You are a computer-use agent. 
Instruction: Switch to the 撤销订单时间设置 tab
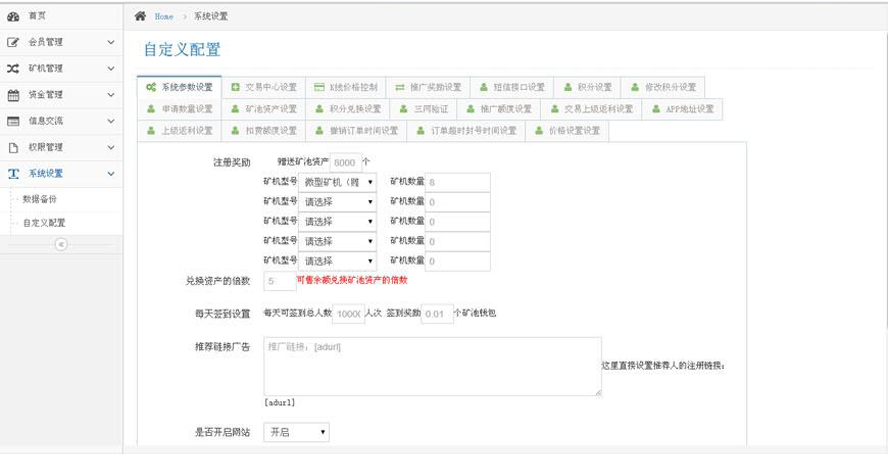pyautogui.click(x=356, y=131)
